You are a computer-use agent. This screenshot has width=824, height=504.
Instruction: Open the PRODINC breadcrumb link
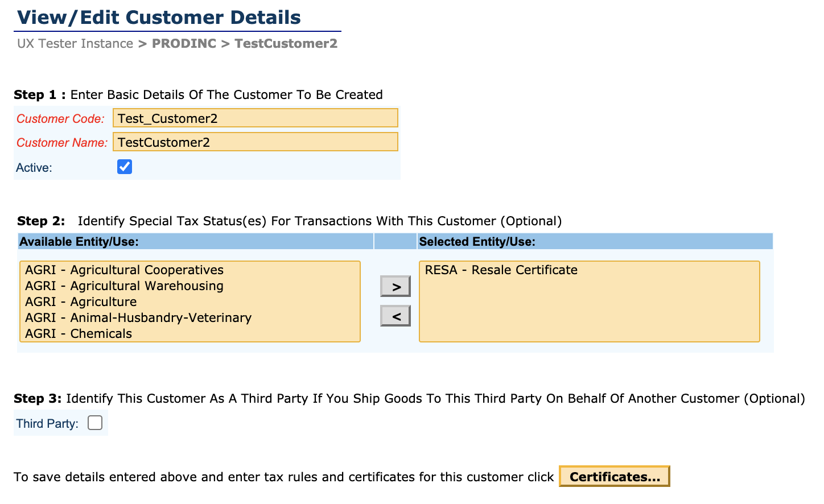[x=184, y=44]
